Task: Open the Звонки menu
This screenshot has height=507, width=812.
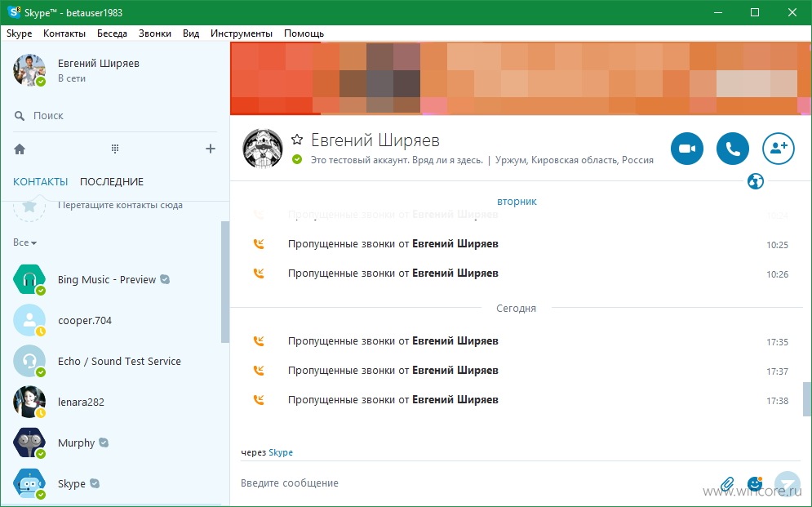Action: point(155,33)
